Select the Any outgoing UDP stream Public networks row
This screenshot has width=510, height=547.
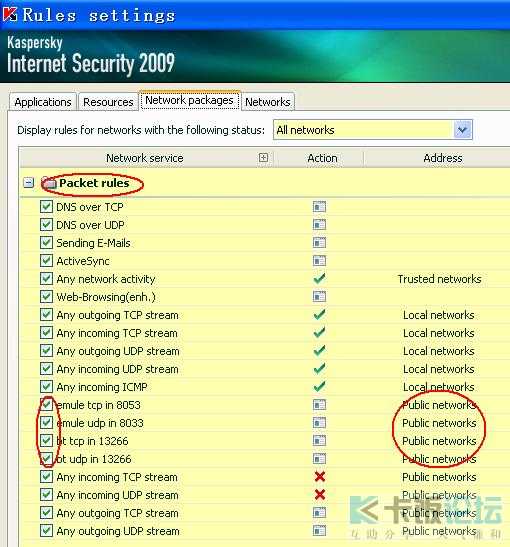(x=265, y=531)
